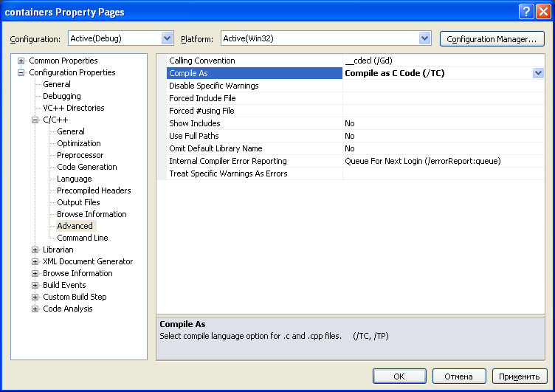Image resolution: width=555 pixels, height=392 pixels.
Task: Expand the Librarian node
Action: coord(35,250)
